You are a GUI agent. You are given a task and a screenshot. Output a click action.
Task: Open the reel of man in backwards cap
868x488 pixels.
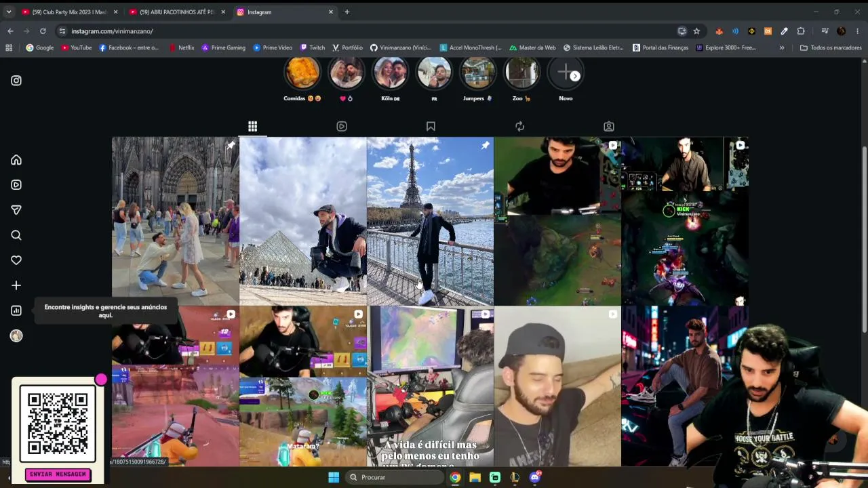coord(557,386)
